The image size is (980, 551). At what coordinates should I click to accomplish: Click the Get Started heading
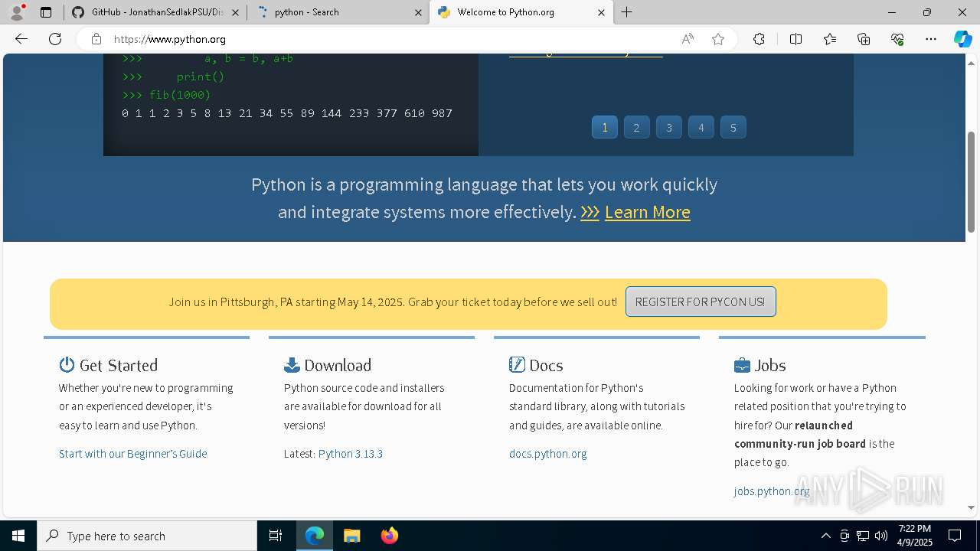coord(119,365)
